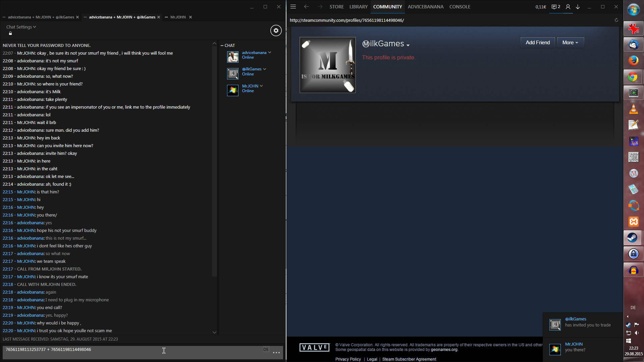Click the chat options ellipsis button
Viewport: 644px width, 362px height.
coord(276,353)
